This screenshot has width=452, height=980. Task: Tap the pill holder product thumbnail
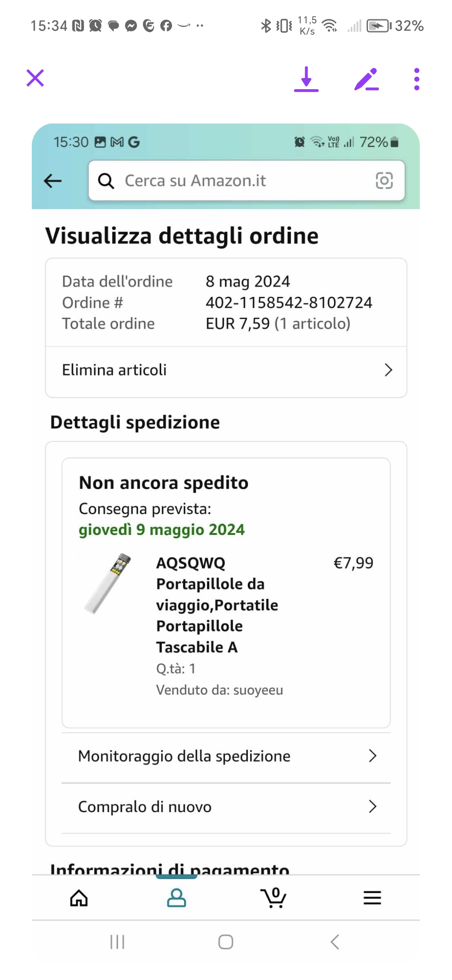point(108,583)
